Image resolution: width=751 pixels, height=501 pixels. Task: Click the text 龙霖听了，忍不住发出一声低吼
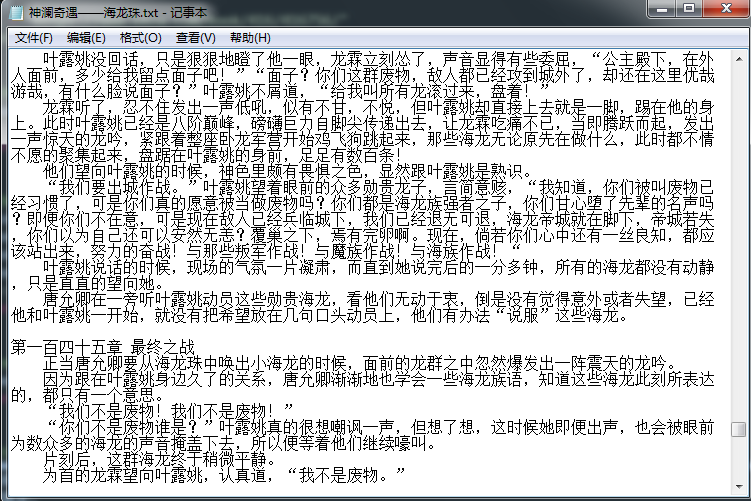[x=154, y=106]
